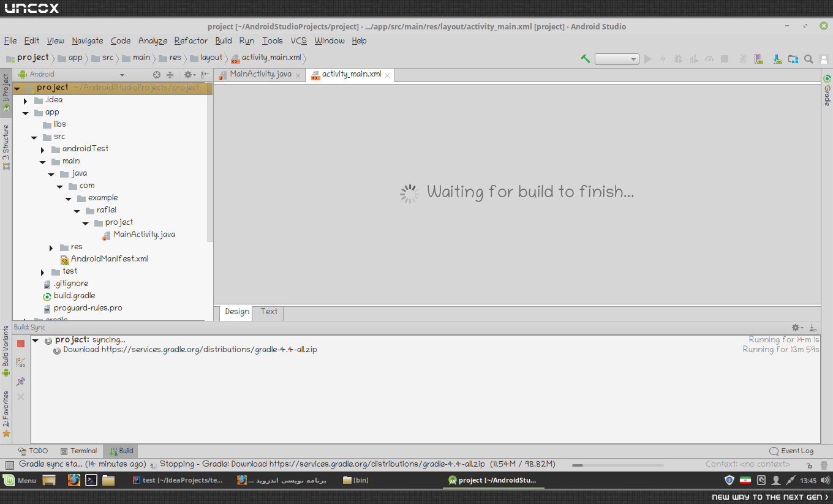
Task: Collapse the rafiei package
Action: pos(77,211)
